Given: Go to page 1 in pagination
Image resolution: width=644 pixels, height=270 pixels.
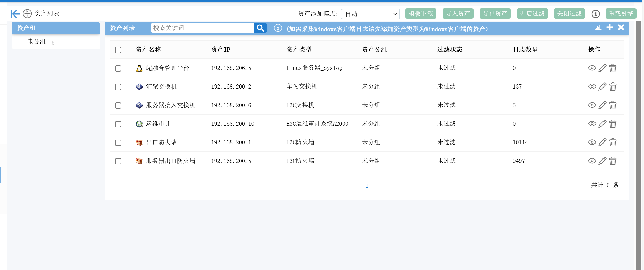Looking at the screenshot, I should tap(367, 186).
